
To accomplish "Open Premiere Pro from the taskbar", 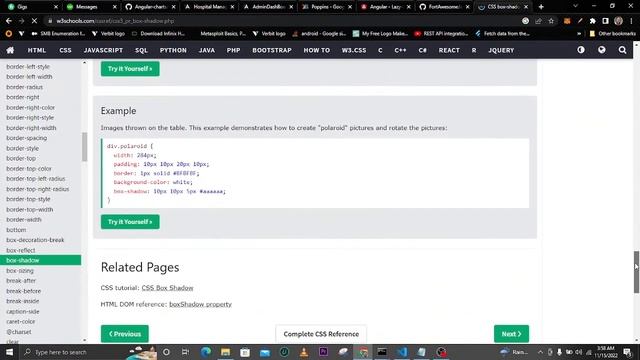I will click(x=323, y=352).
